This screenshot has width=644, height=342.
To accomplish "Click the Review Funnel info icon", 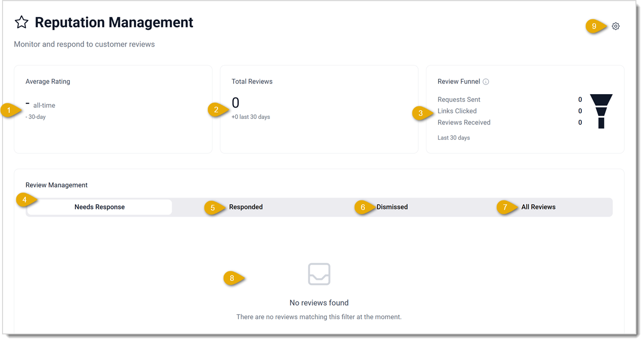I will 486,81.
